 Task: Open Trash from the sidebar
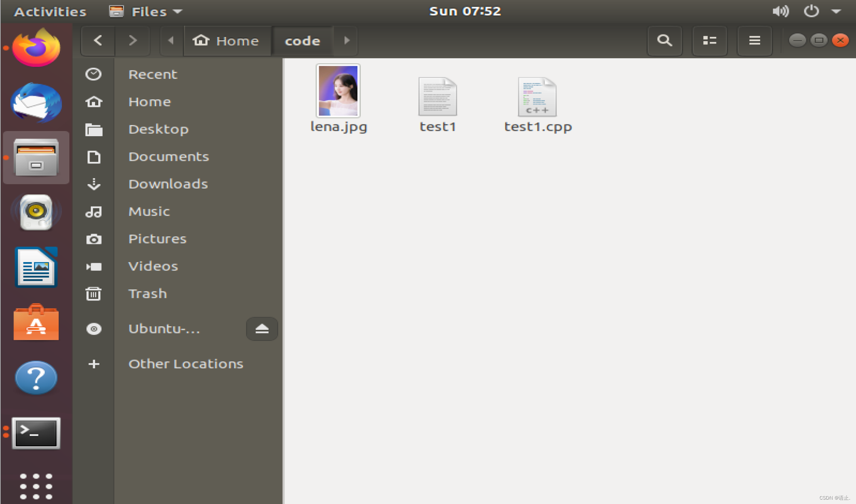(x=147, y=294)
